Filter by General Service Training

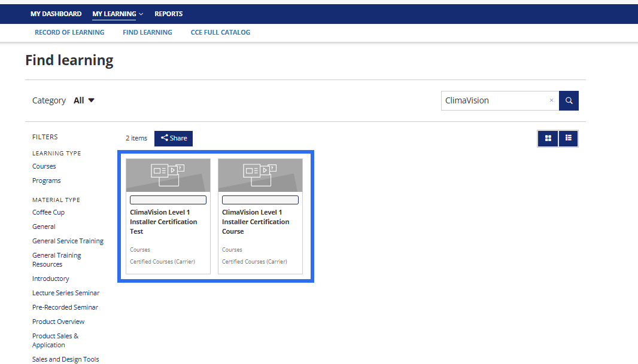pos(68,241)
